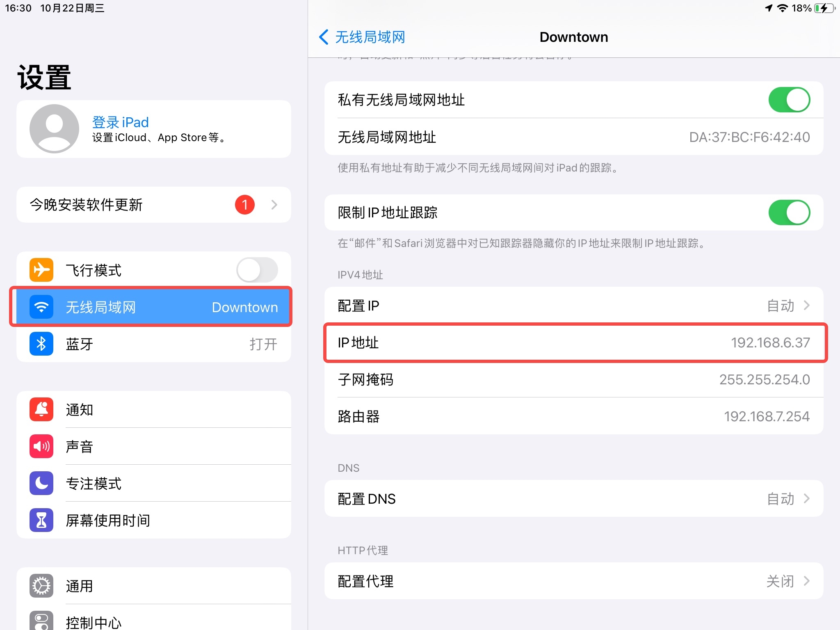Enable the Airplane mode switch
840x630 pixels.
257,270
